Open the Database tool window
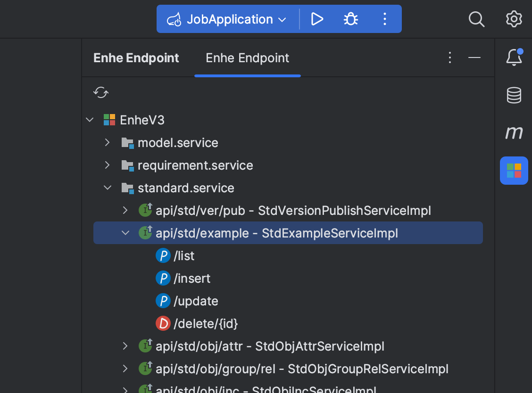The image size is (532, 393). pos(514,95)
